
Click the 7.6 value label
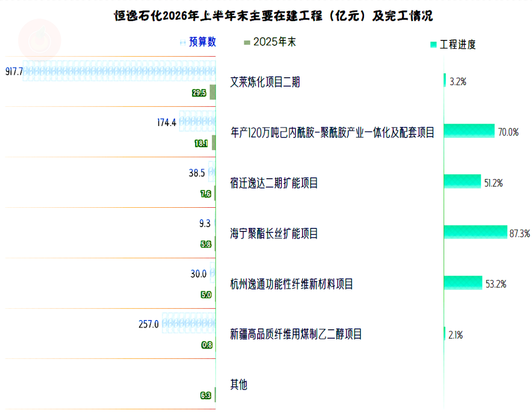coord(206,194)
